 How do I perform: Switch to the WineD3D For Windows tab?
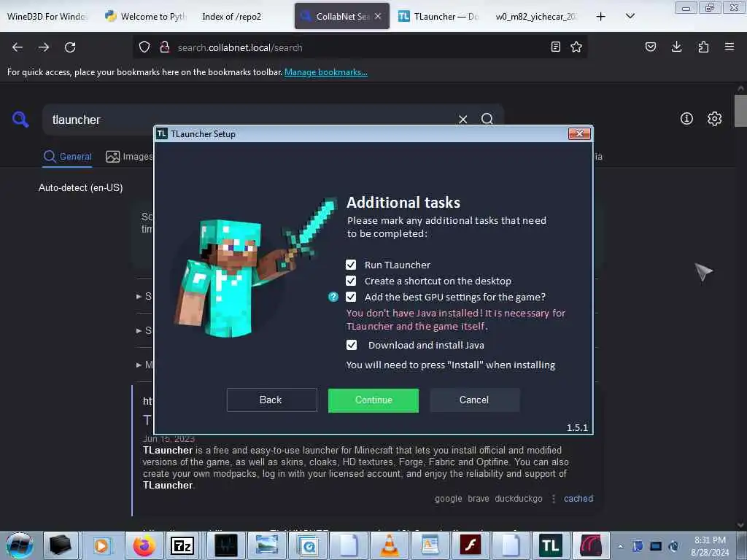click(x=47, y=17)
